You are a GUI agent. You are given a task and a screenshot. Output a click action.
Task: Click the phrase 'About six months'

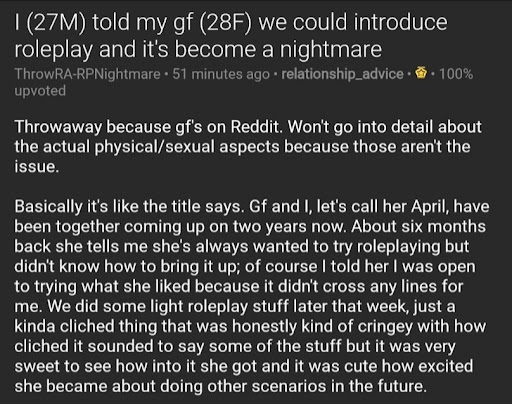[x=418, y=227]
